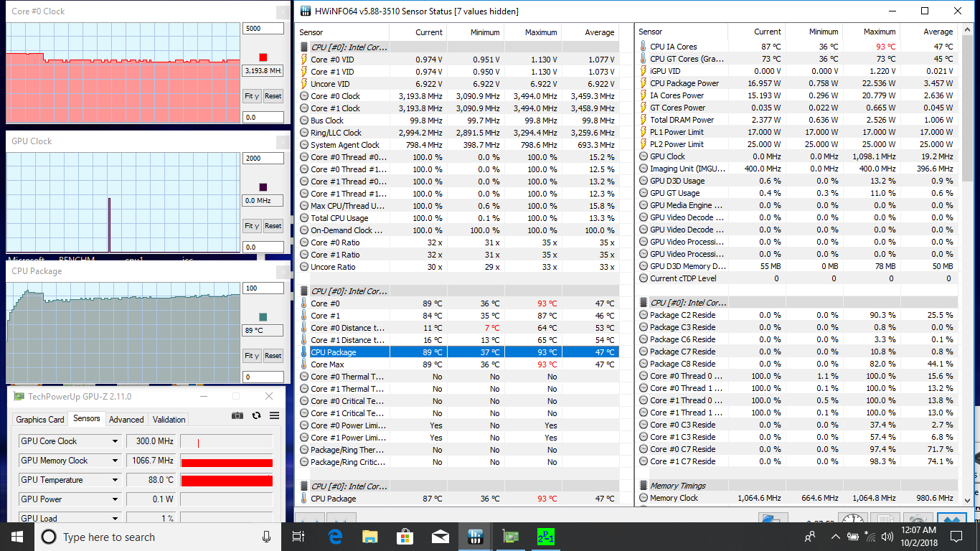Open the GPU Core Clock dropdown
Viewport: 980px width, 551px height.
(x=115, y=441)
